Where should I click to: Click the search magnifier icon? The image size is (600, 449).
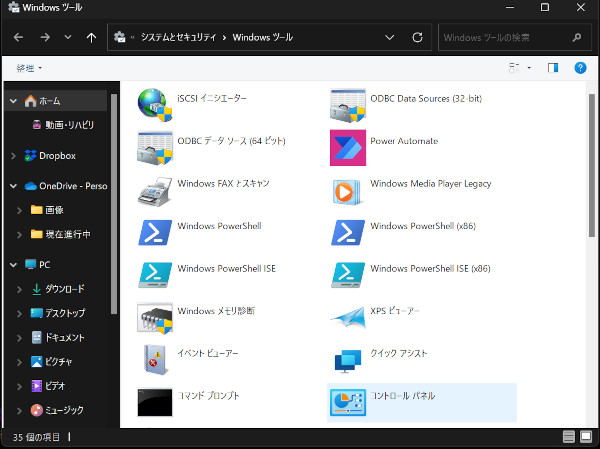(577, 38)
